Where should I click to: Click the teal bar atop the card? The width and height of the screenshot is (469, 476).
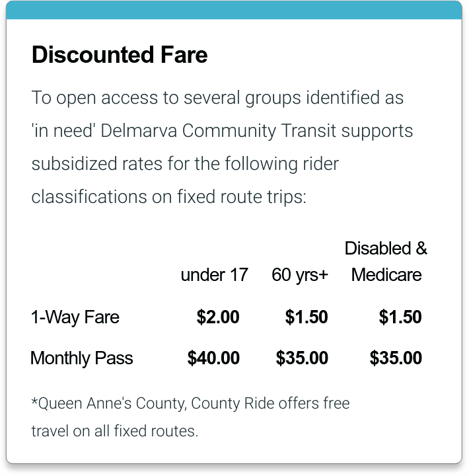point(234,10)
